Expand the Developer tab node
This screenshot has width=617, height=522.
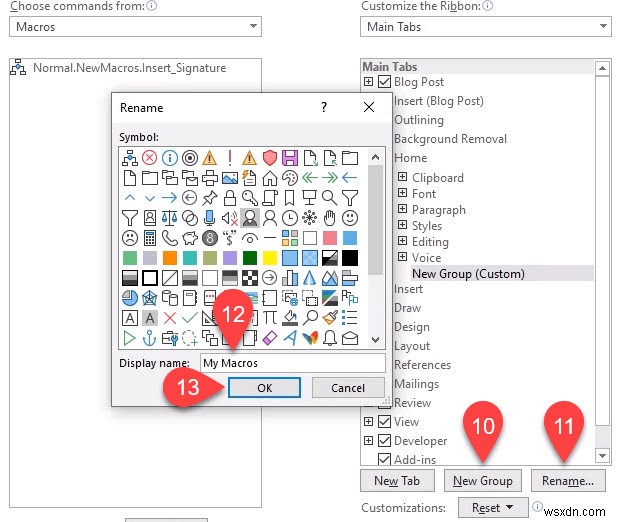point(368,441)
